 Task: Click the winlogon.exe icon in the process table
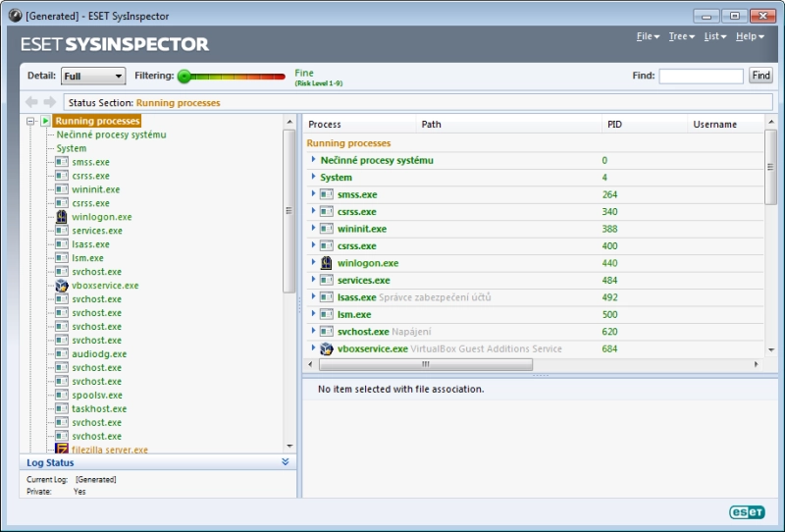tap(327, 263)
